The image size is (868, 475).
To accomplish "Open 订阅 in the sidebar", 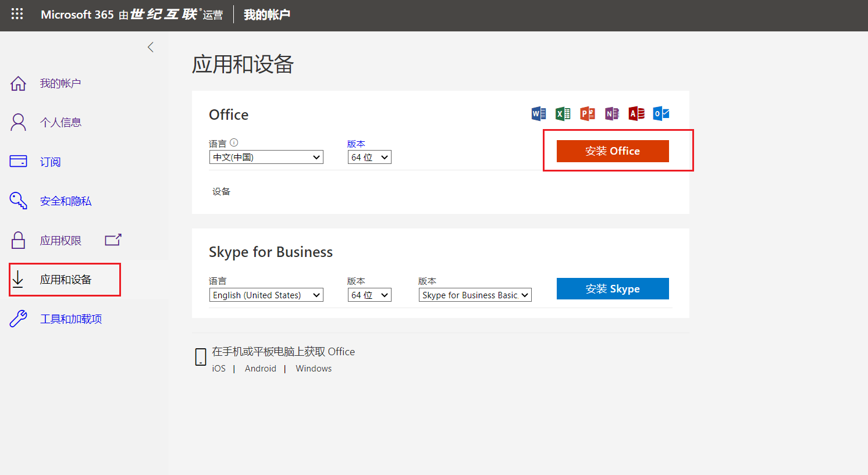I will [x=50, y=162].
